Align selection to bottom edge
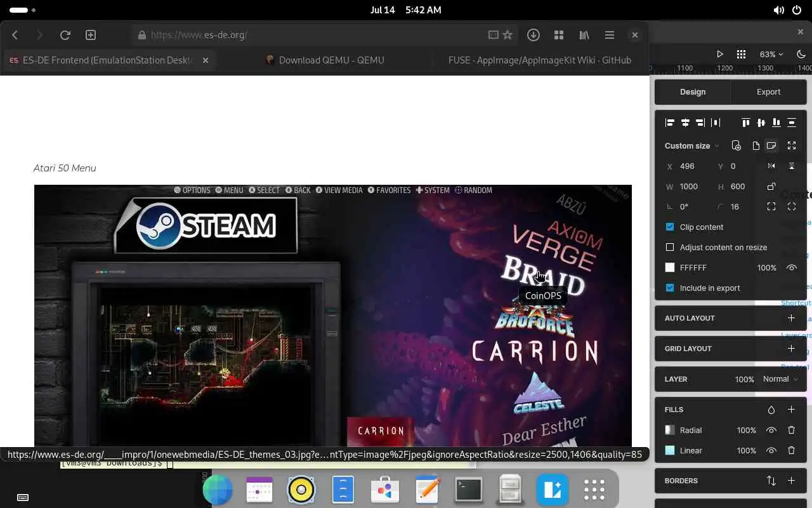 [776, 123]
